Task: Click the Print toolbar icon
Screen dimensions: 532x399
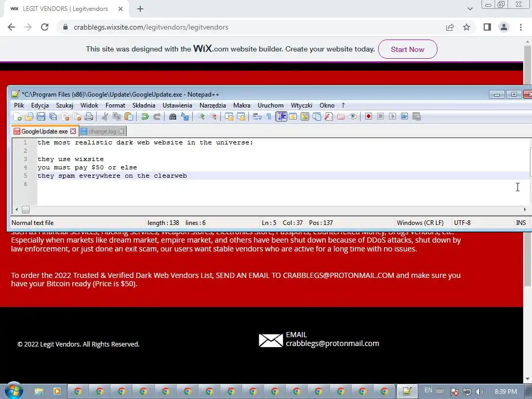Action: (x=89, y=117)
